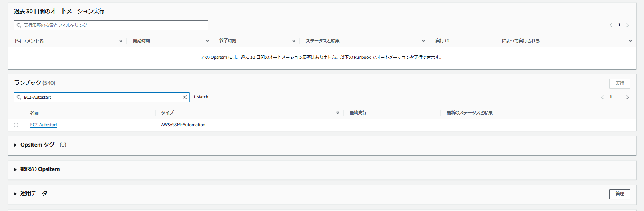
Task: Click the 過去 30 日間のオートメーション実行 heading
Action: pyautogui.click(x=59, y=11)
